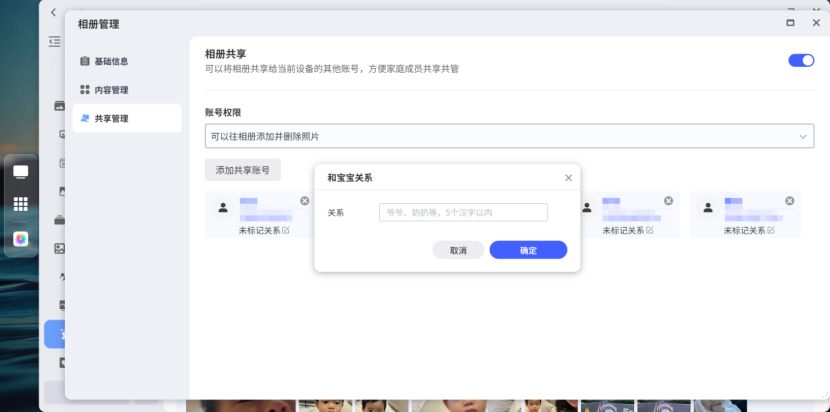This screenshot has width=830, height=412.
Task: Switch to the 内容管理 tab
Action: tap(127, 90)
